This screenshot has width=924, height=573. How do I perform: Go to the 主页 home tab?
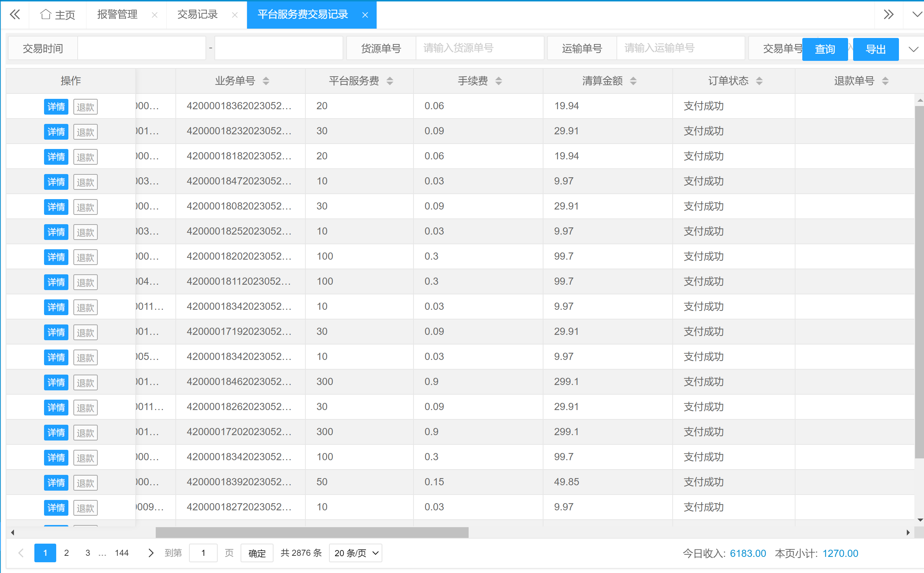point(58,14)
